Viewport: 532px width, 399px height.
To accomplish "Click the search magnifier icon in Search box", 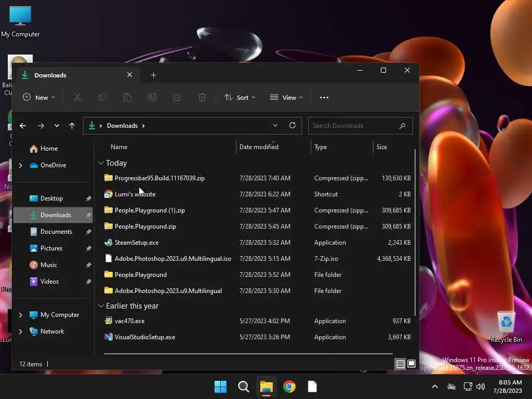I will click(403, 126).
